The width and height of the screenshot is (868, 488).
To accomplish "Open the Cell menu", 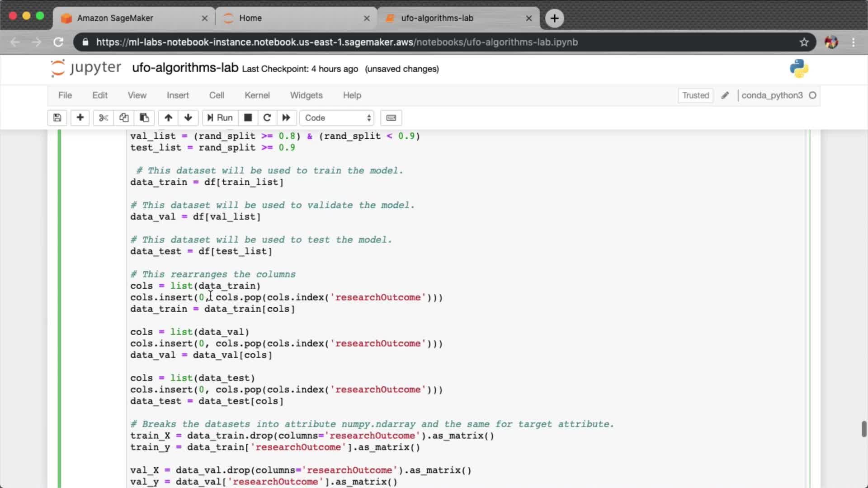I will (217, 95).
